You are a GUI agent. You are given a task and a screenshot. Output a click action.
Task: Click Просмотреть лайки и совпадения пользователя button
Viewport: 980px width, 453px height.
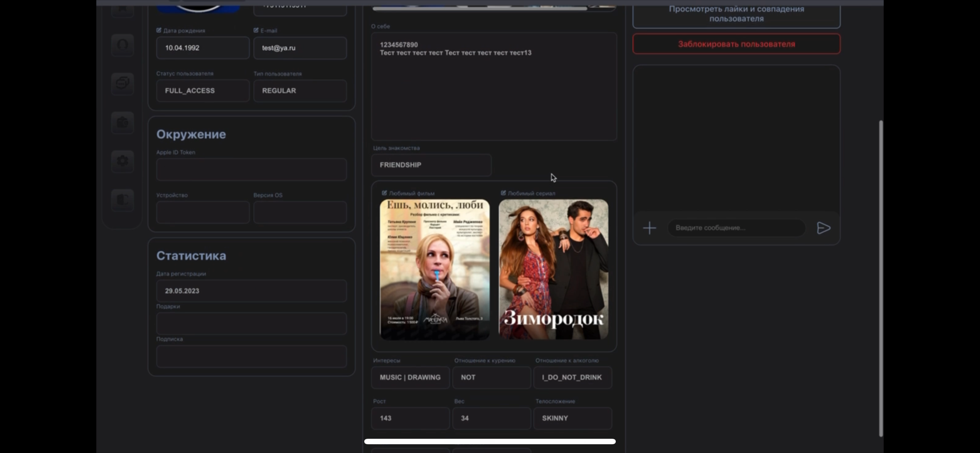[736, 15]
